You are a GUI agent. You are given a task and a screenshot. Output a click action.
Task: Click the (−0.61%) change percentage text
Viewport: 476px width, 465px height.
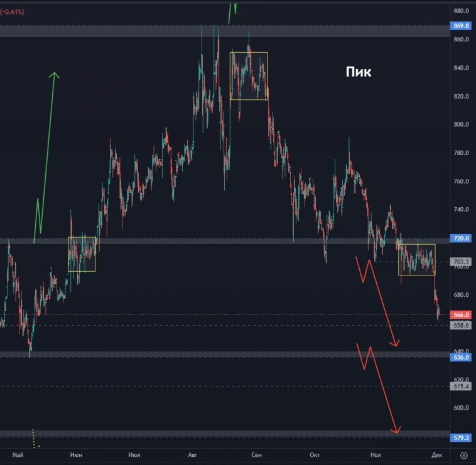tap(12, 12)
